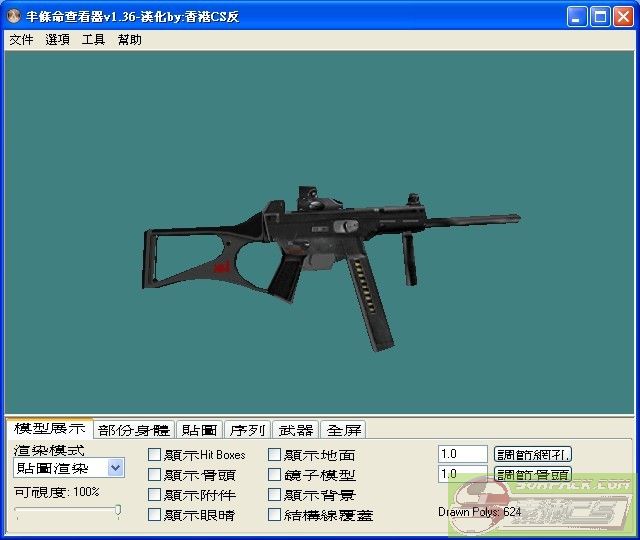Toggle the 顯示骨頭 checkbox
This screenshot has width=640, height=540.
point(155,475)
